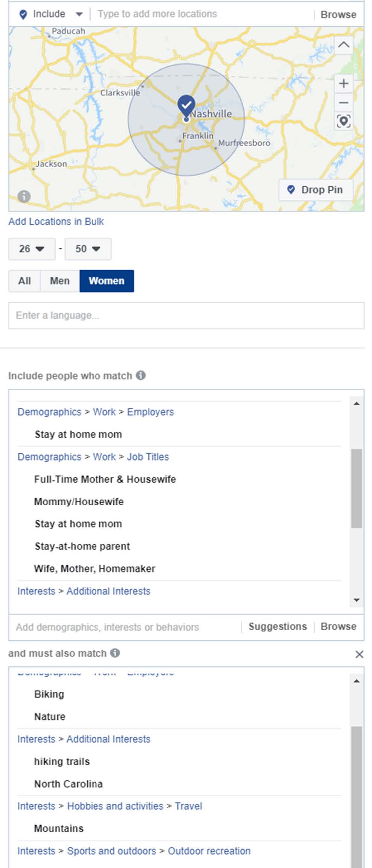Select the Men gender option
Viewport: 372px width, 868px height.
tap(60, 281)
